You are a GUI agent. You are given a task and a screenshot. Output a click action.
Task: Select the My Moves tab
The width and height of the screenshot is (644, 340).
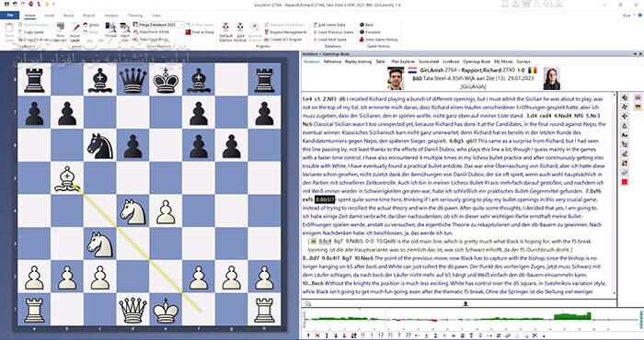[503, 62]
